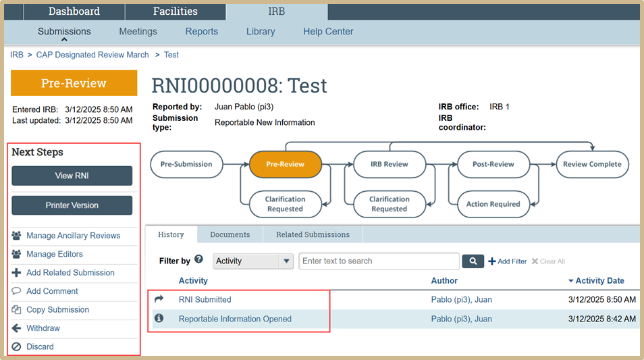
Task: Click the Filter by help question icon
Action: pos(199,259)
